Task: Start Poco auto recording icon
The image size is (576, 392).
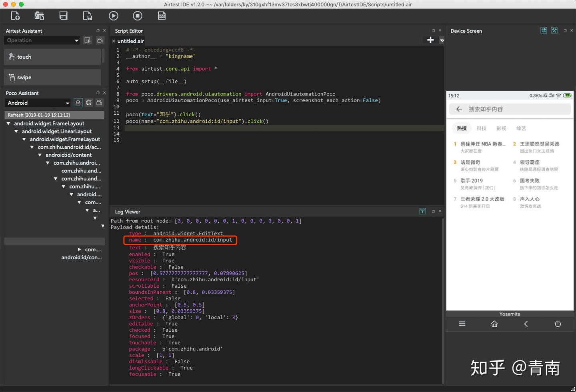Action: [99, 103]
